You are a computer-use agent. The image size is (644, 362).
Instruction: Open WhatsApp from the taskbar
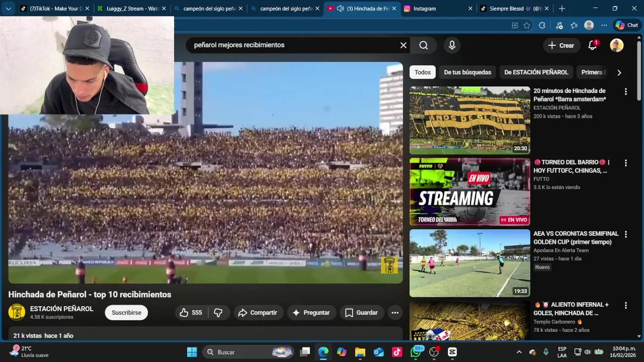pyautogui.click(x=416, y=352)
